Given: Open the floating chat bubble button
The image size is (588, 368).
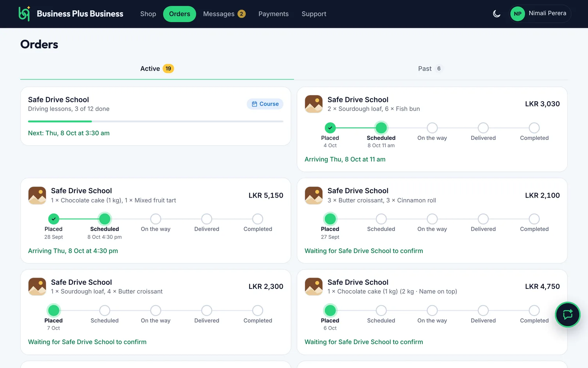Looking at the screenshot, I should tap(567, 315).
